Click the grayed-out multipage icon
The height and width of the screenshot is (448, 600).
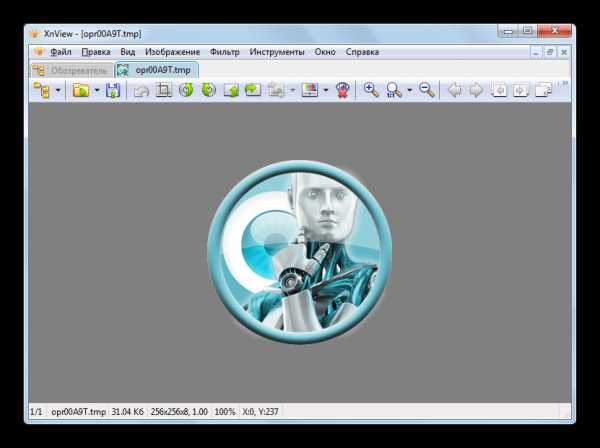click(x=276, y=90)
